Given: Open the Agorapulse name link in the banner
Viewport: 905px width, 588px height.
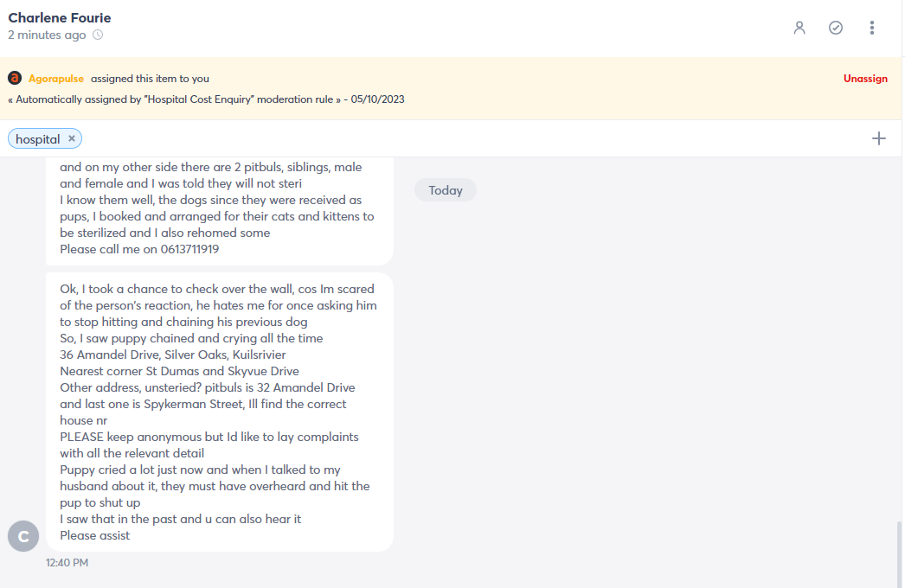Looking at the screenshot, I should 56,79.
